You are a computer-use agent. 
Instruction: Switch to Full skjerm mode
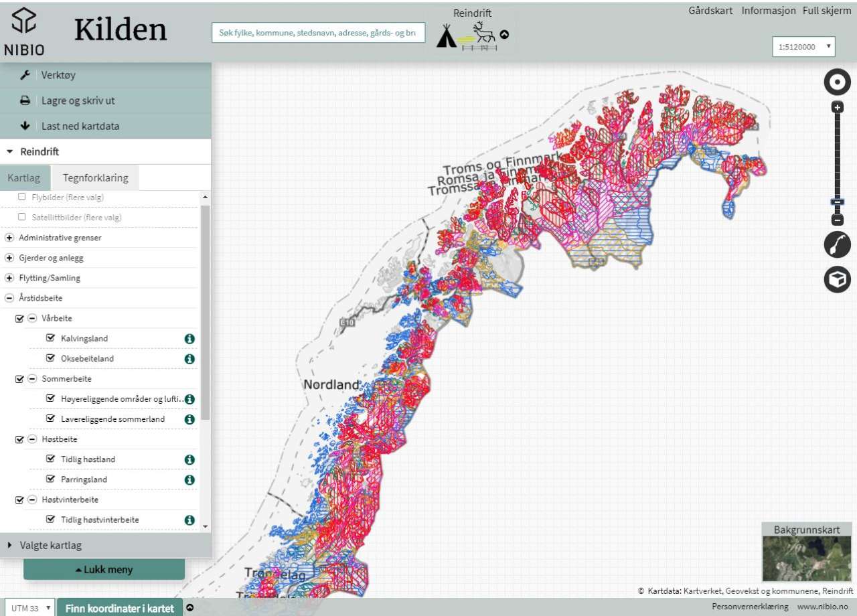[827, 11]
